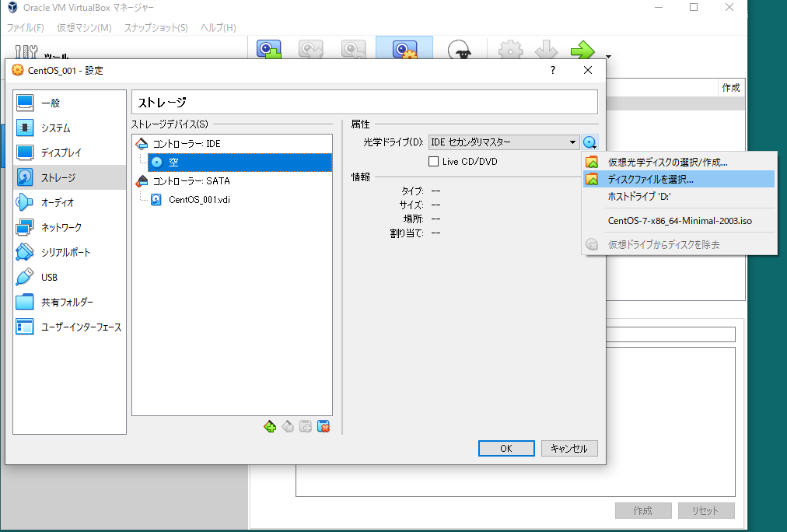This screenshot has width=787, height=532.
Task: Open the USB settings category
Action: click(70, 277)
